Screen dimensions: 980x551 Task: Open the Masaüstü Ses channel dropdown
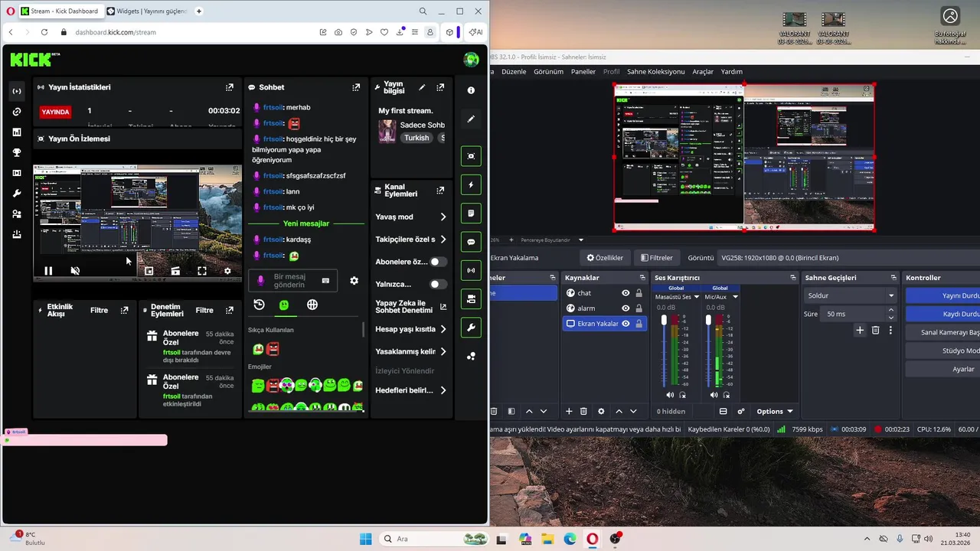coord(697,297)
